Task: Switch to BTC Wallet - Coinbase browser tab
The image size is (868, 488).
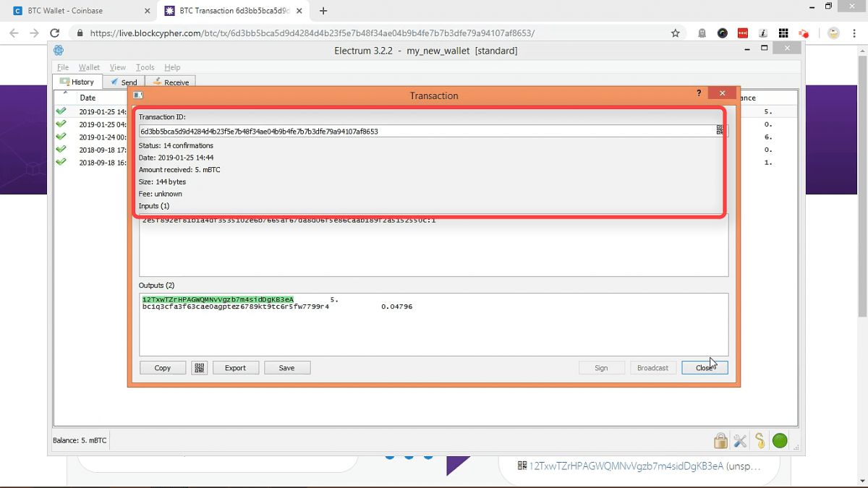Action: pos(80,11)
